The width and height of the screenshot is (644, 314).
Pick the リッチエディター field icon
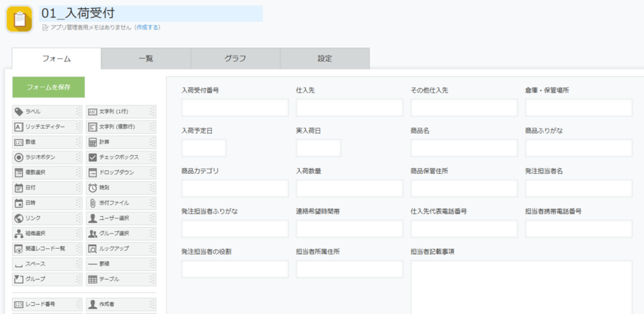[x=18, y=127]
